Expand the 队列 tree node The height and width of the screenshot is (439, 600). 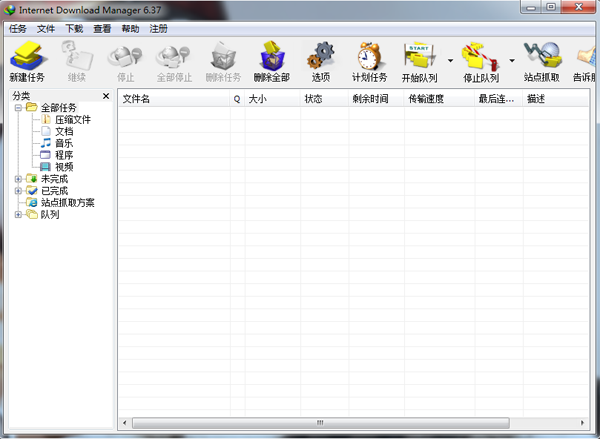pos(18,215)
